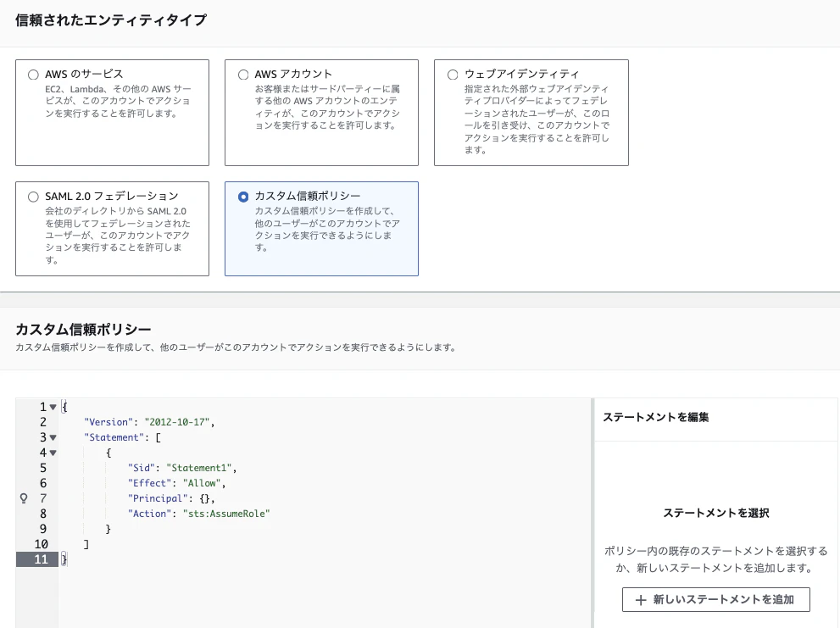Click the lightbulb hint icon on line 7
This screenshot has height=628, width=840.
tap(24, 498)
